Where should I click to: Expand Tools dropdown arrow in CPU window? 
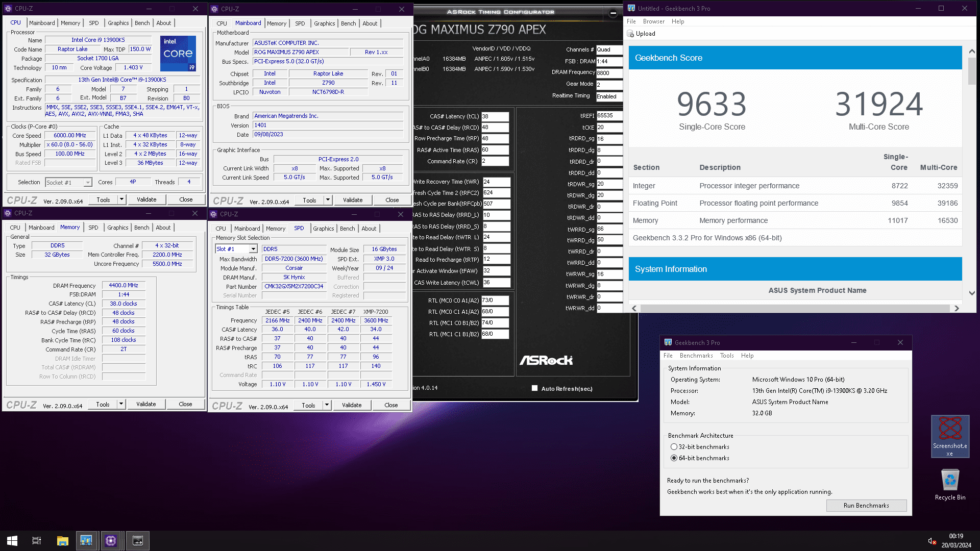121,199
